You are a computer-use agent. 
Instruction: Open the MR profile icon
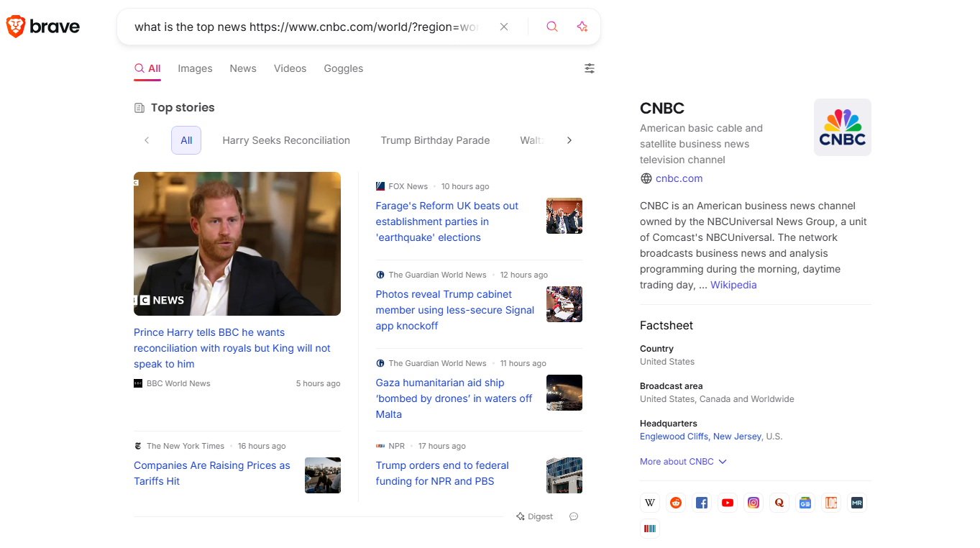(857, 503)
